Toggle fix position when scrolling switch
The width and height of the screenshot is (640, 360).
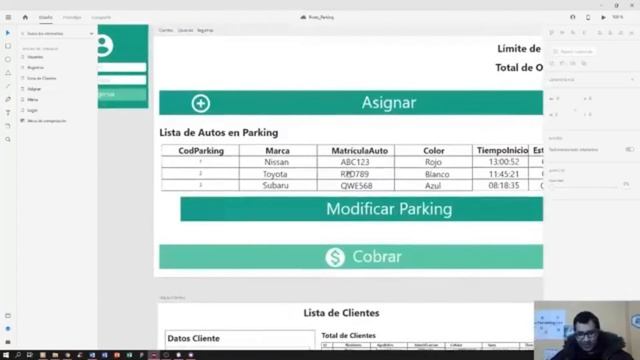click(x=630, y=149)
